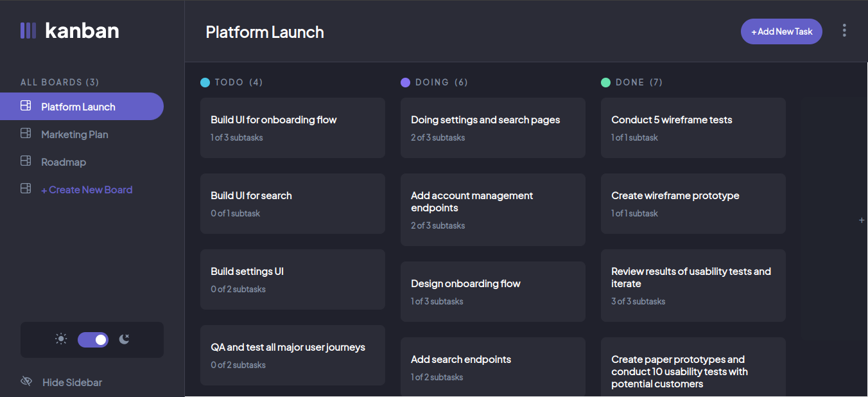Switch to the Roadmap board

coord(64,161)
